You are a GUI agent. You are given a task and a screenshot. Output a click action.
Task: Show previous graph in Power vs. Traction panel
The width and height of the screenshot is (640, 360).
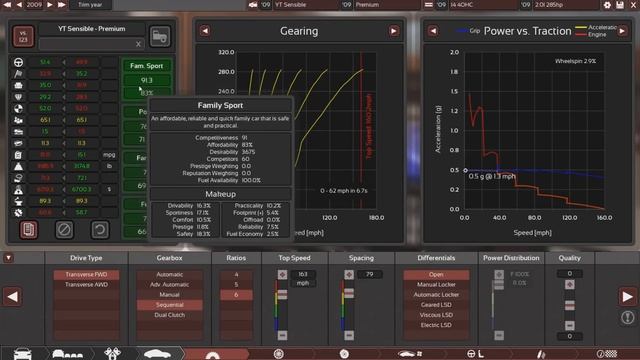click(433, 31)
